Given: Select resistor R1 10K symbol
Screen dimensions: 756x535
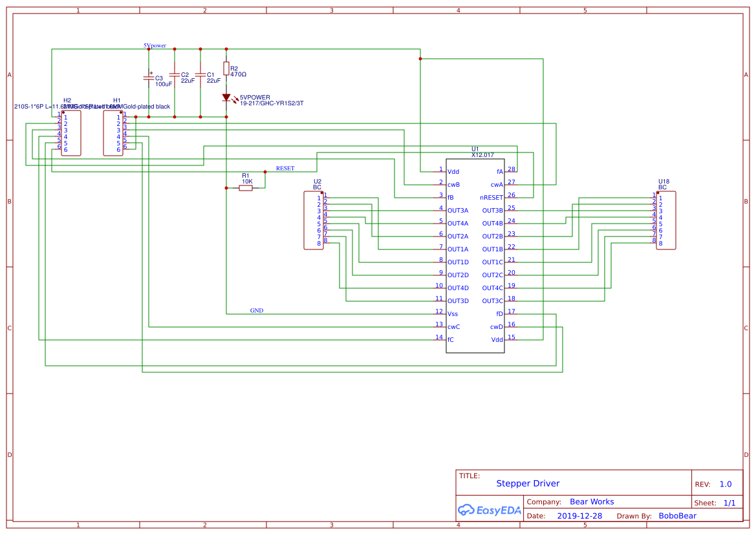Looking at the screenshot, I should click(246, 188).
